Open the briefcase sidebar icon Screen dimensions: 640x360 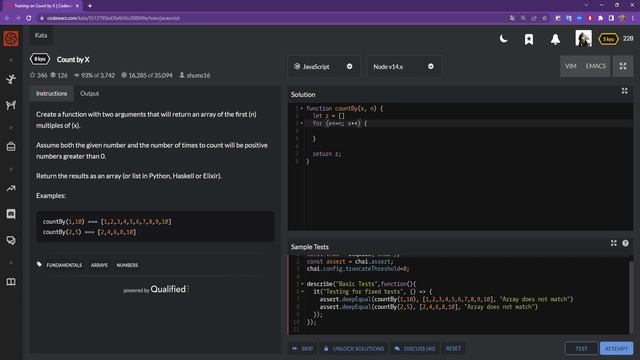(11, 147)
